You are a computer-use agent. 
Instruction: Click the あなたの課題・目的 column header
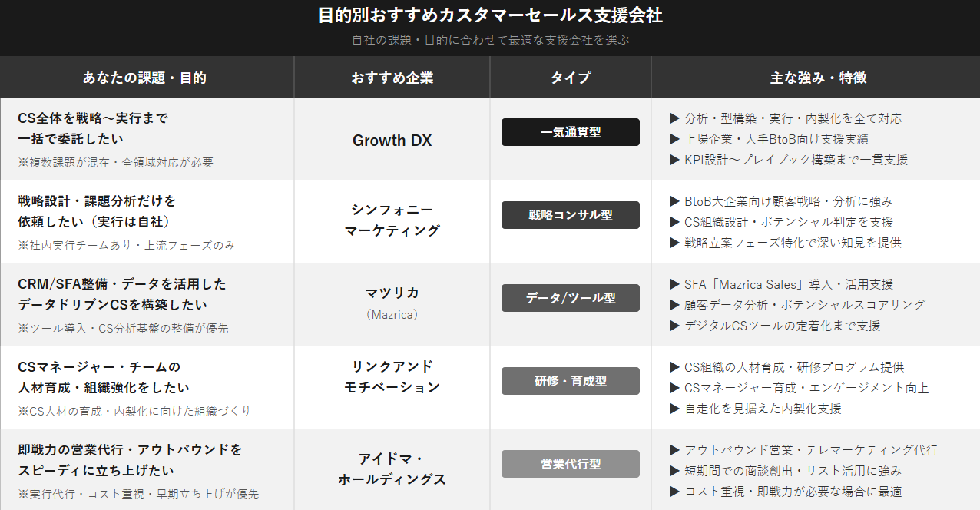144,78
